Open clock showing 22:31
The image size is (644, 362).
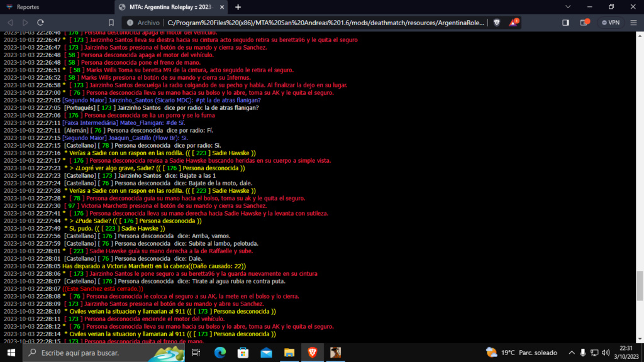point(626,353)
